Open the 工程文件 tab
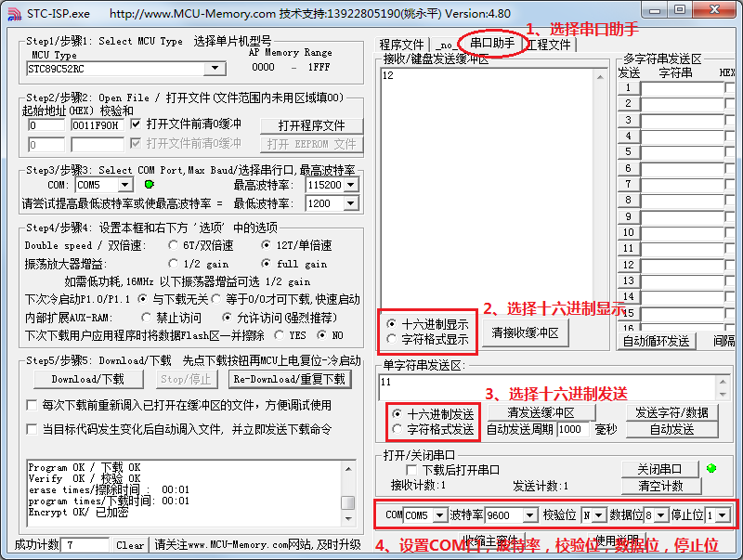 pyautogui.click(x=548, y=45)
